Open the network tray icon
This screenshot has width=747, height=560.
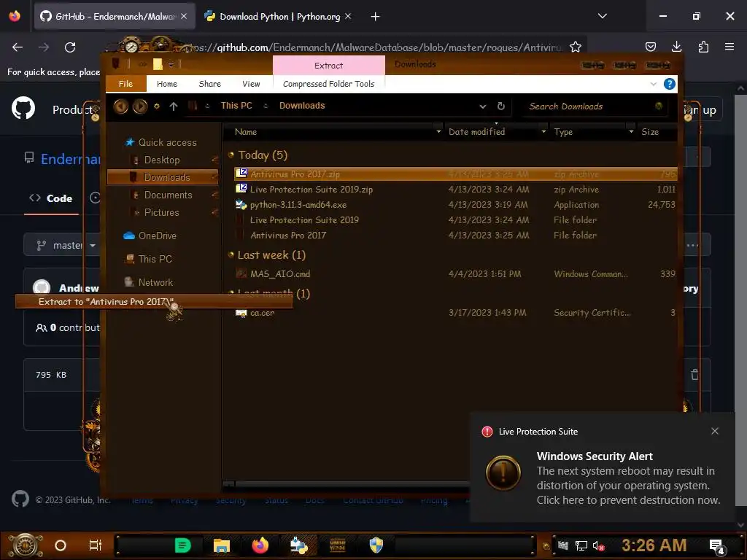tap(581, 545)
